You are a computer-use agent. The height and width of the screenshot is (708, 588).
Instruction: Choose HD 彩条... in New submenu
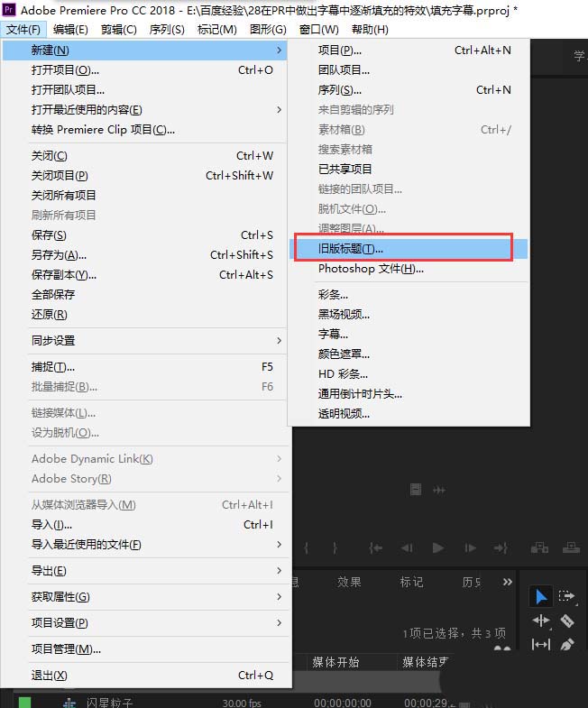tap(409, 374)
